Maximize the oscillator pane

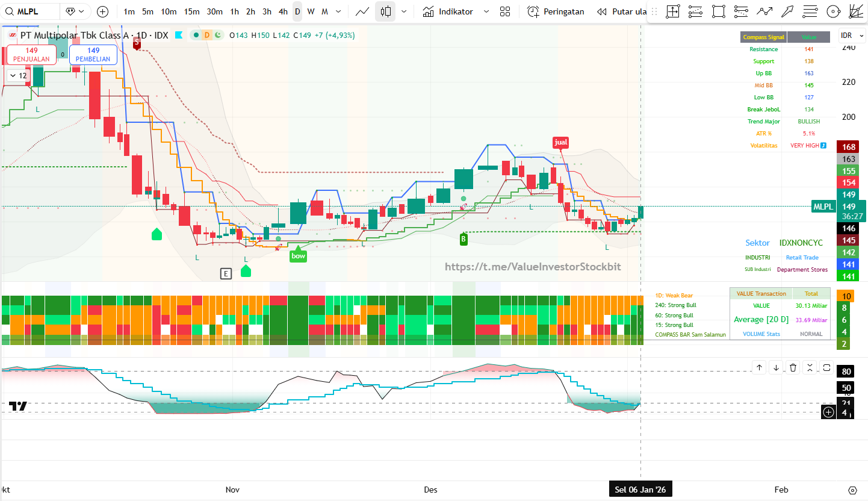(827, 367)
